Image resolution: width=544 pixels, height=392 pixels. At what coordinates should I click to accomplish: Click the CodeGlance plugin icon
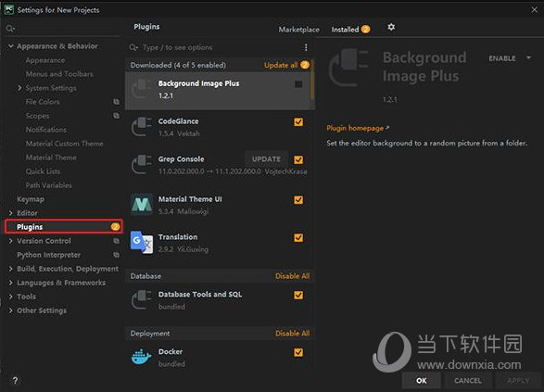[142, 127]
